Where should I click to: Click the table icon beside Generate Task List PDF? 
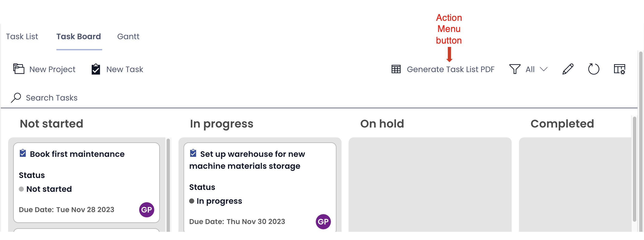(396, 69)
